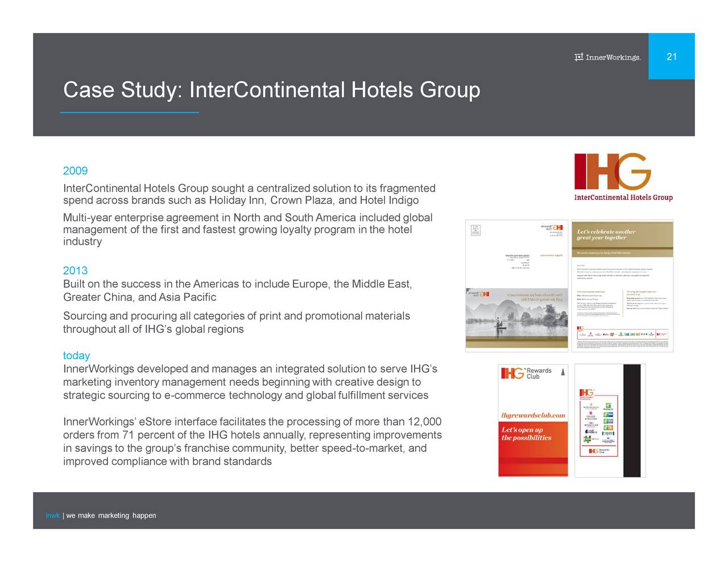The height and width of the screenshot is (562, 728).
Task: Click the paragraph about the eStore interface
Action: point(252,441)
